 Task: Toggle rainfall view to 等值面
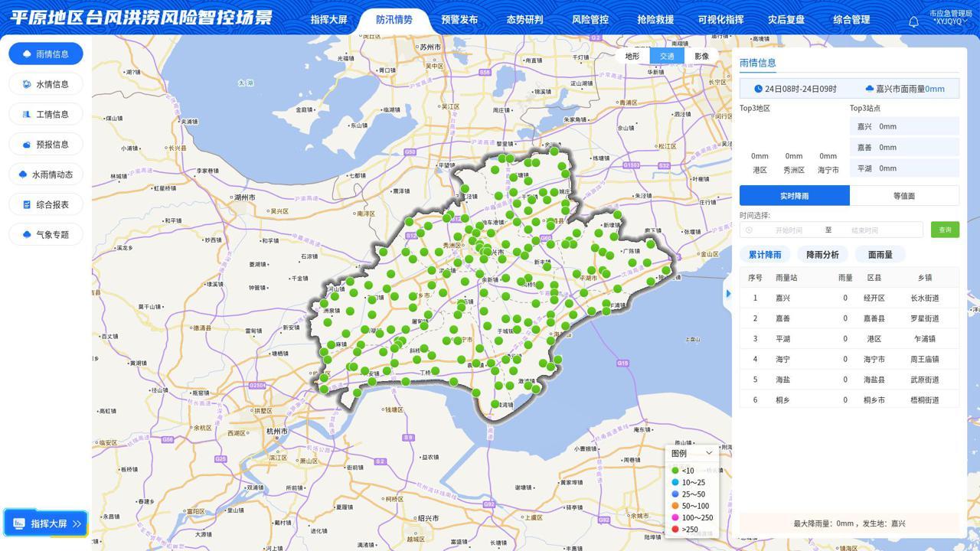[x=903, y=196]
